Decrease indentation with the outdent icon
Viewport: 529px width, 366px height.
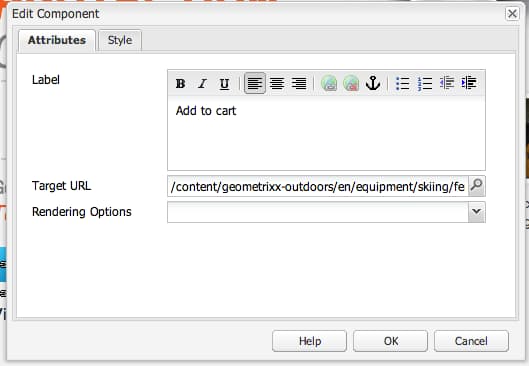pos(447,83)
